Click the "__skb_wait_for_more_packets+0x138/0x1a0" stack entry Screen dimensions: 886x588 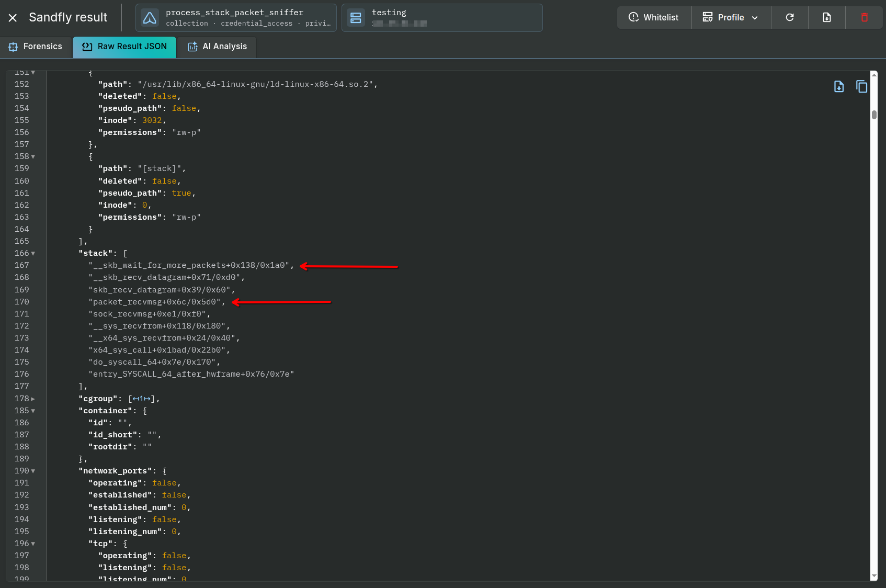coord(189,265)
